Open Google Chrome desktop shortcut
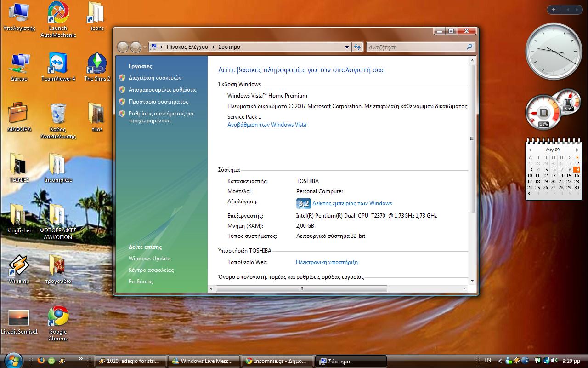 point(58,317)
